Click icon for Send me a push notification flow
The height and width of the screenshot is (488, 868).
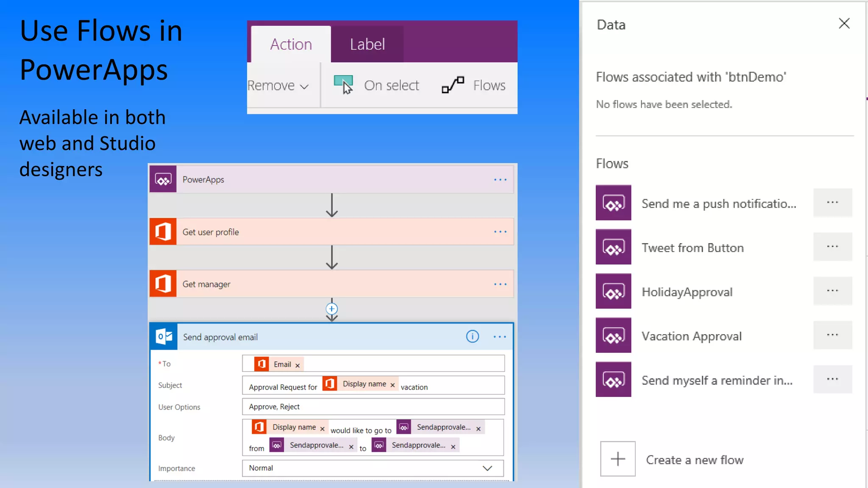(x=613, y=202)
